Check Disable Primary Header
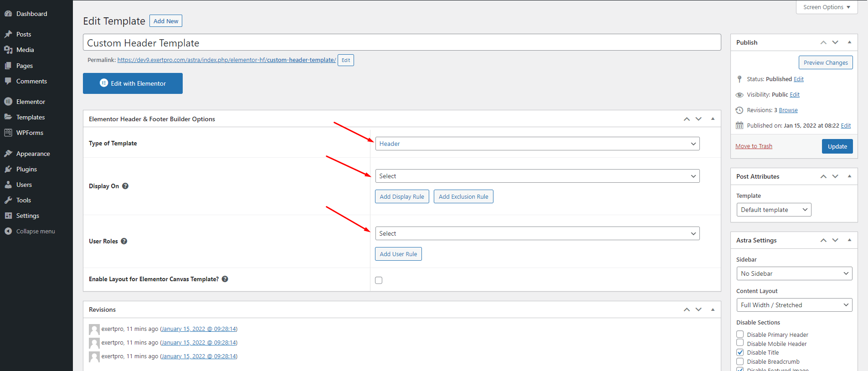This screenshot has height=371, width=868. [740, 334]
